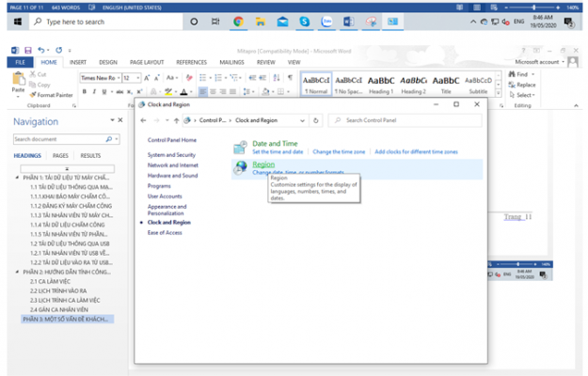The height and width of the screenshot is (376, 588).
Task: Open Chrome from the Windows taskbar
Action: [x=238, y=21]
